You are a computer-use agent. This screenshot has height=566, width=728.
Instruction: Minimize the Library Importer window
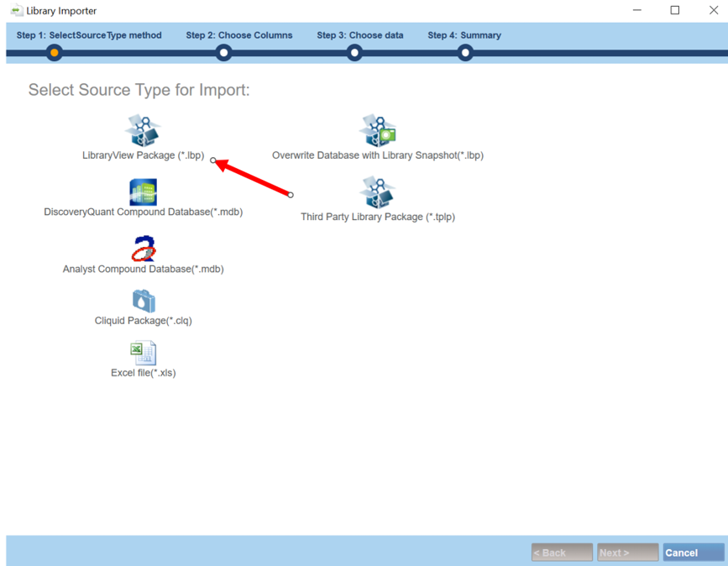point(637,10)
